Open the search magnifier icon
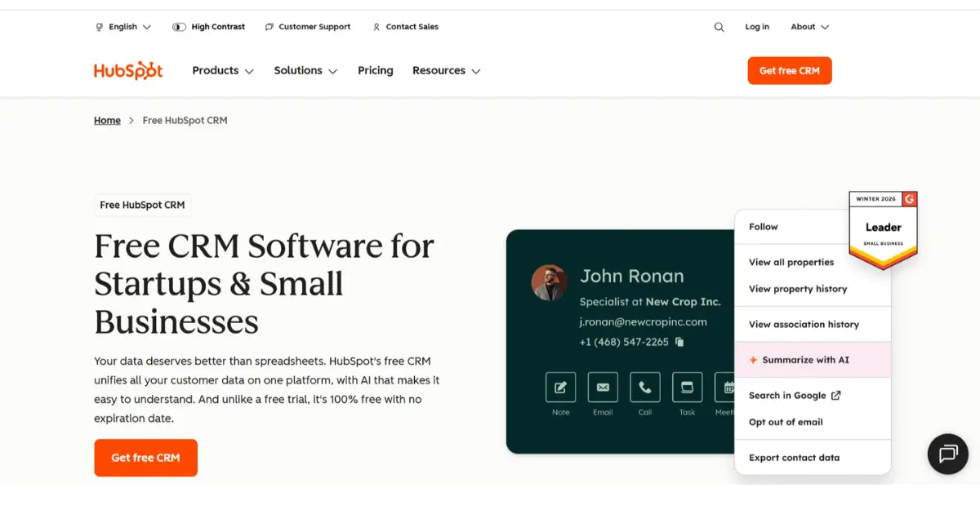 pyautogui.click(x=719, y=27)
